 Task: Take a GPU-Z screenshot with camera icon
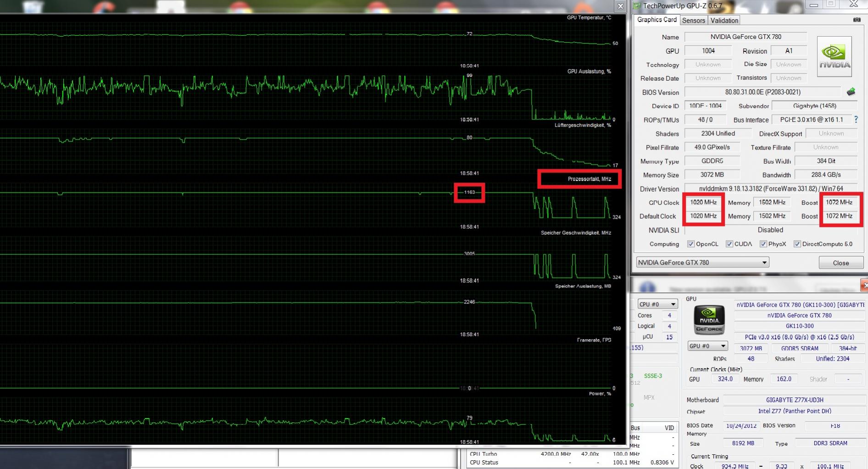(857, 20)
